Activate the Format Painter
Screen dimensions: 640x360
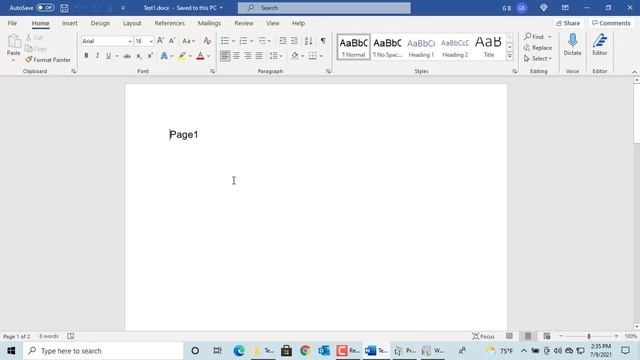[48, 60]
